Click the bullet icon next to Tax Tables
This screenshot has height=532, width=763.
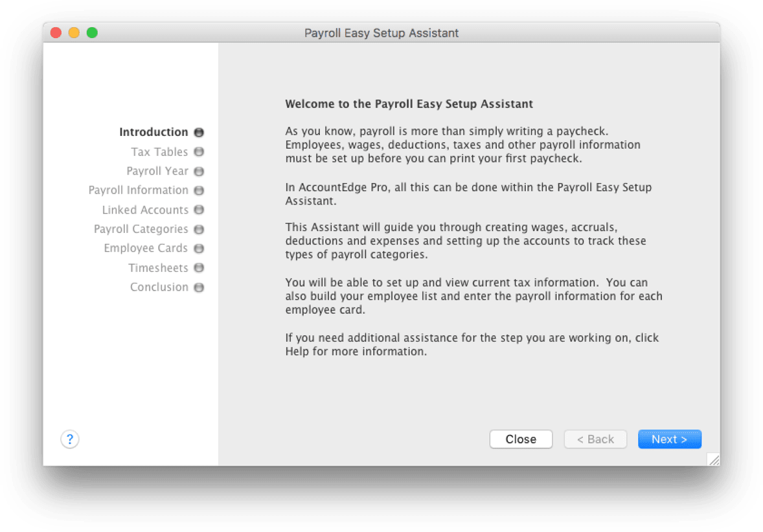(199, 151)
